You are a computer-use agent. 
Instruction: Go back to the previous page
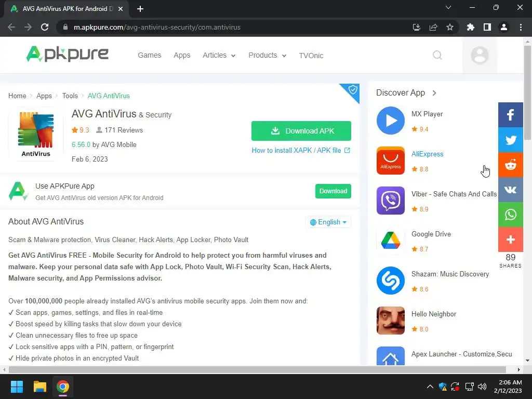coord(11,27)
